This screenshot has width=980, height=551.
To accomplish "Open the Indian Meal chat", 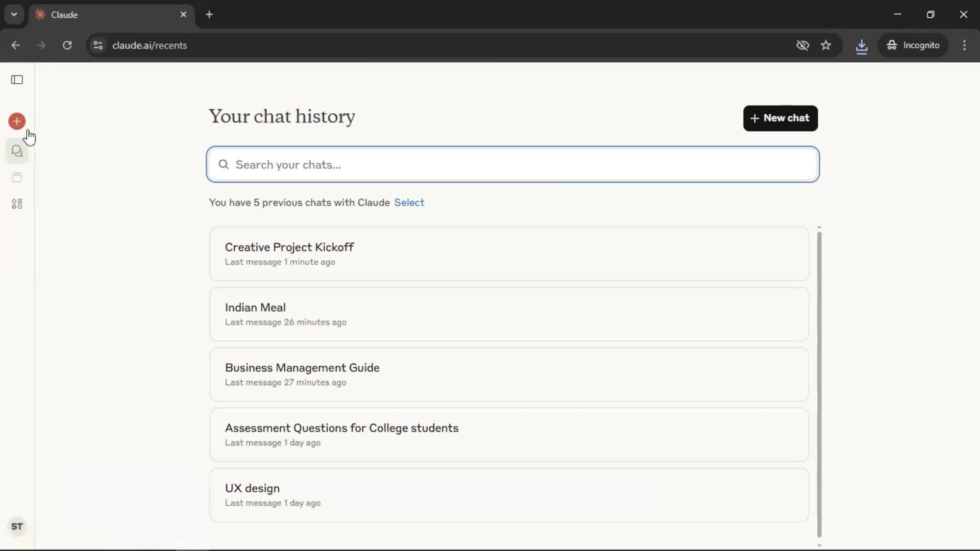I will pyautogui.click(x=509, y=314).
